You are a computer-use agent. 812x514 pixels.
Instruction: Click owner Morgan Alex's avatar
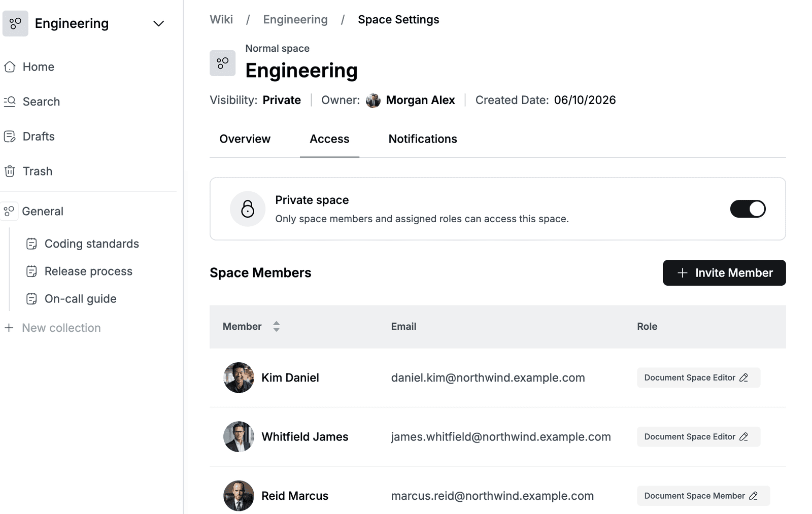pyautogui.click(x=373, y=100)
